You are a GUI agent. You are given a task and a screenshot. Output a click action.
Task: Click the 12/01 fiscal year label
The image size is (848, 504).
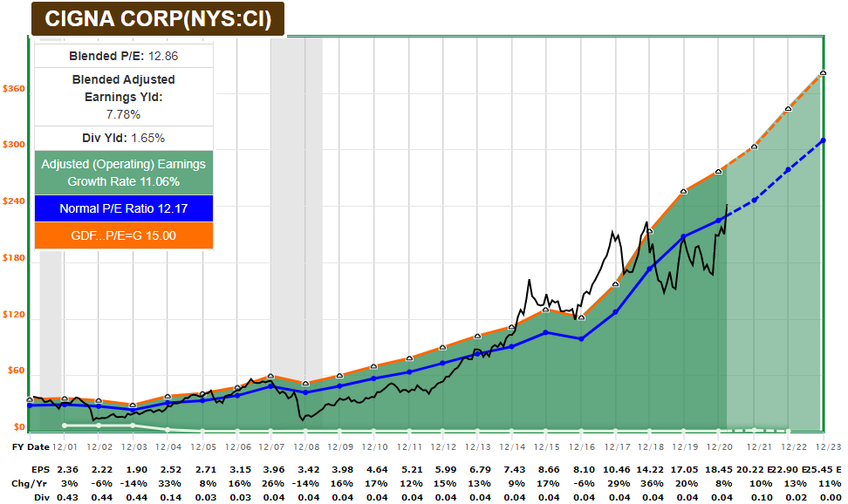pyautogui.click(x=65, y=446)
